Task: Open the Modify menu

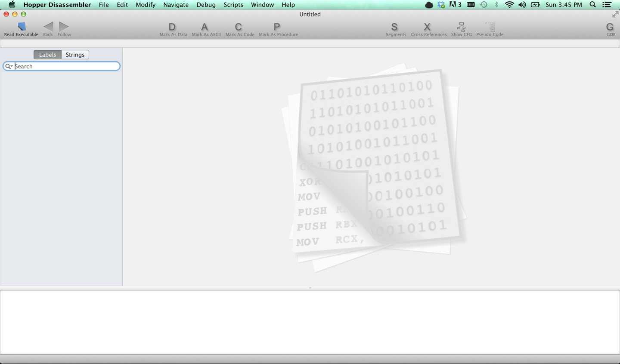Action: 146,5
